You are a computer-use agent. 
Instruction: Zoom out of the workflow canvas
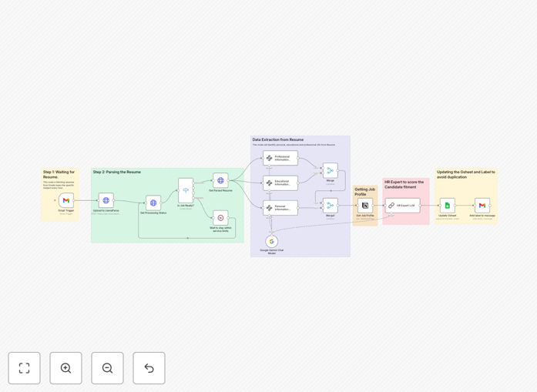coord(107,368)
